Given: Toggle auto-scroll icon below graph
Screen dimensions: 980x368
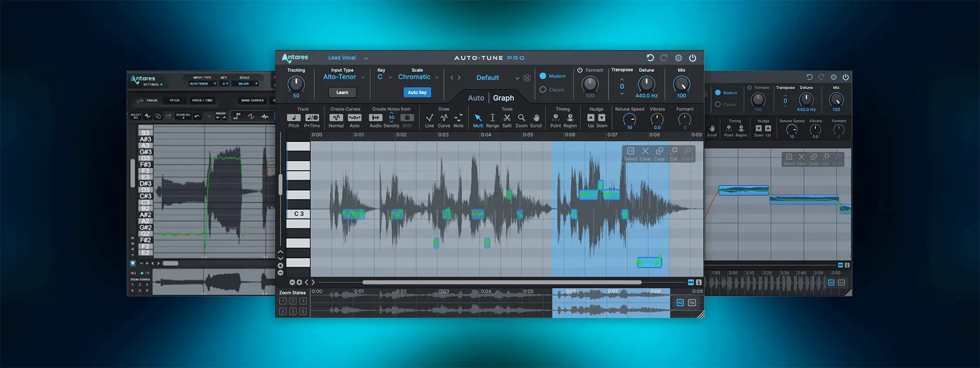Looking at the screenshot, I should 691,283.
